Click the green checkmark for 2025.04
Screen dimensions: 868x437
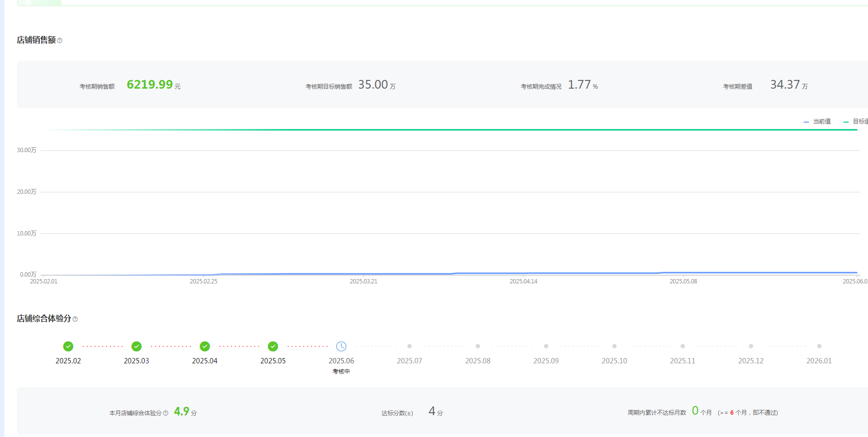[x=205, y=346]
